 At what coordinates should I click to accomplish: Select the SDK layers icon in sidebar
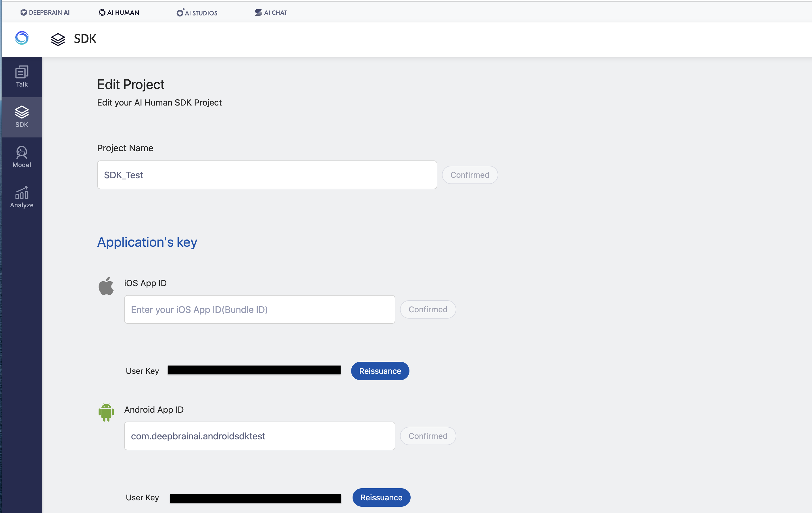point(22,112)
